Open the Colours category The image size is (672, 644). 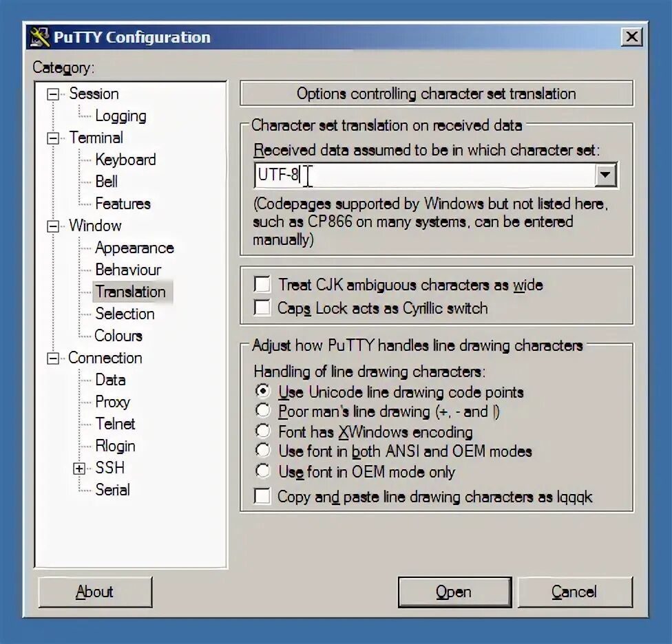[x=118, y=336]
